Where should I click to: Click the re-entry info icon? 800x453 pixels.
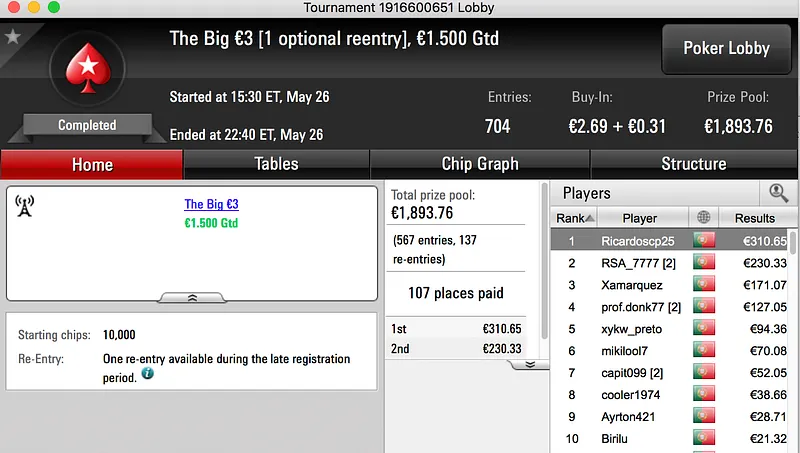[148, 373]
